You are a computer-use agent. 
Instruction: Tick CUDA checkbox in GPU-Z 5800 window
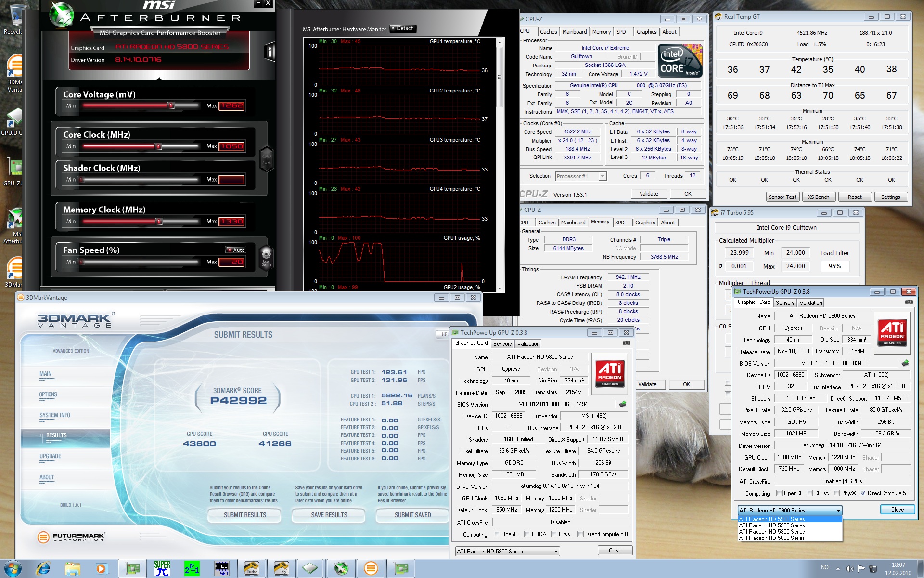[x=527, y=534]
